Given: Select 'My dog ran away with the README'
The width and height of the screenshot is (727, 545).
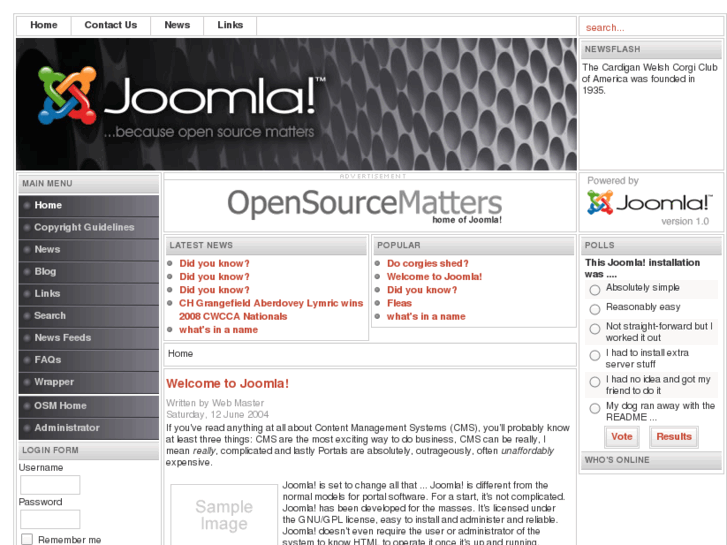Looking at the screenshot, I should click(594, 408).
